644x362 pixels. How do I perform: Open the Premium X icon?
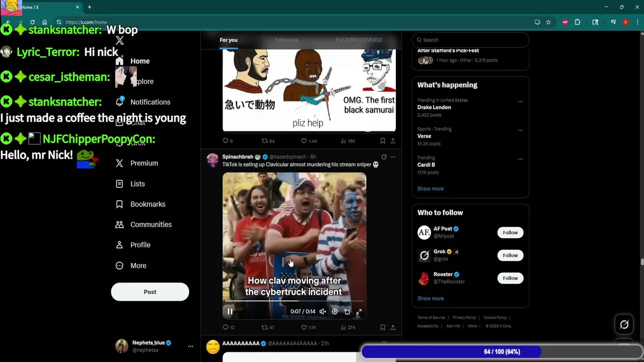pos(119,163)
